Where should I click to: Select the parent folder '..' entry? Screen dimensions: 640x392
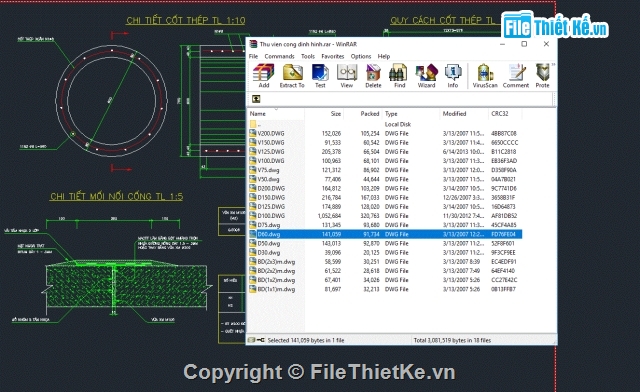(259, 124)
